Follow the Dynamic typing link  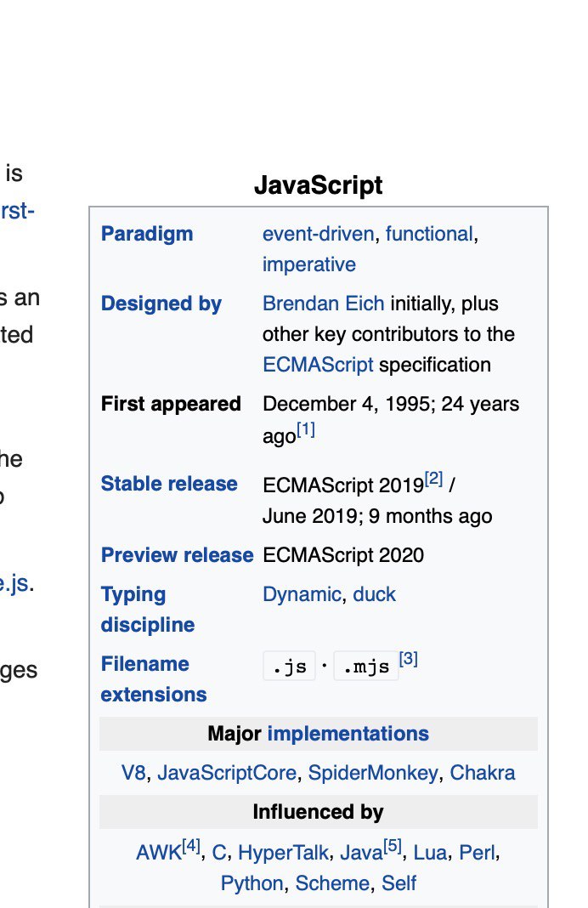click(x=302, y=595)
